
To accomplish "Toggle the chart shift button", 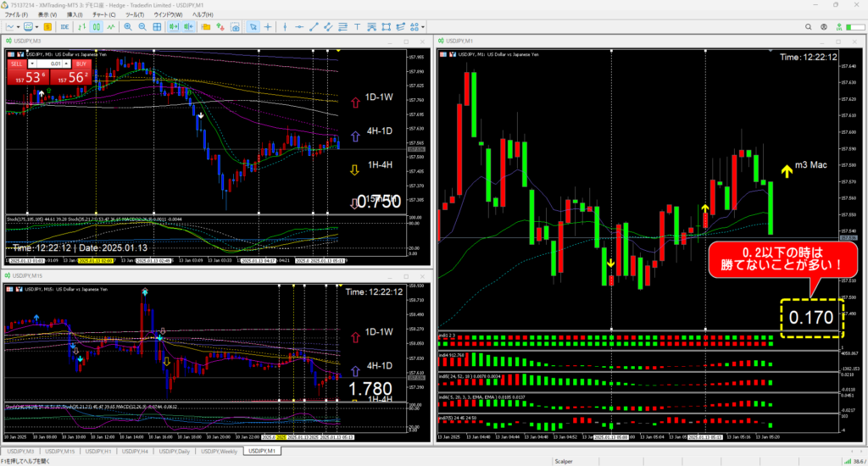I will point(188,27).
